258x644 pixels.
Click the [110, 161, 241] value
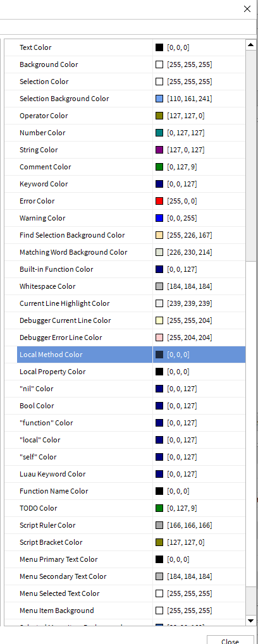coord(190,99)
